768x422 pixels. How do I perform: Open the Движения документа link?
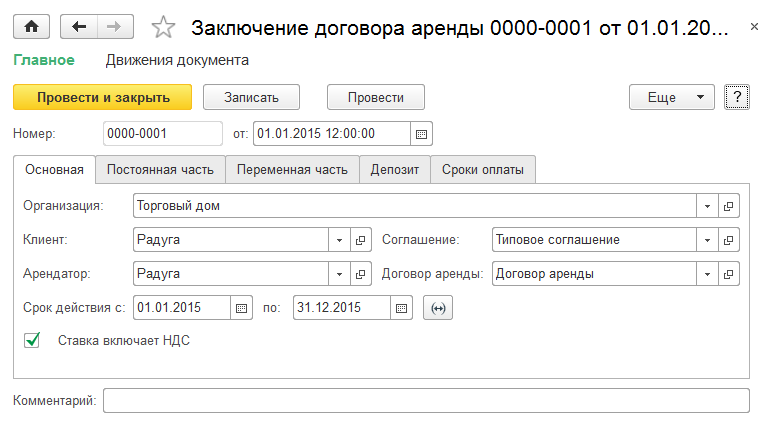[177, 60]
